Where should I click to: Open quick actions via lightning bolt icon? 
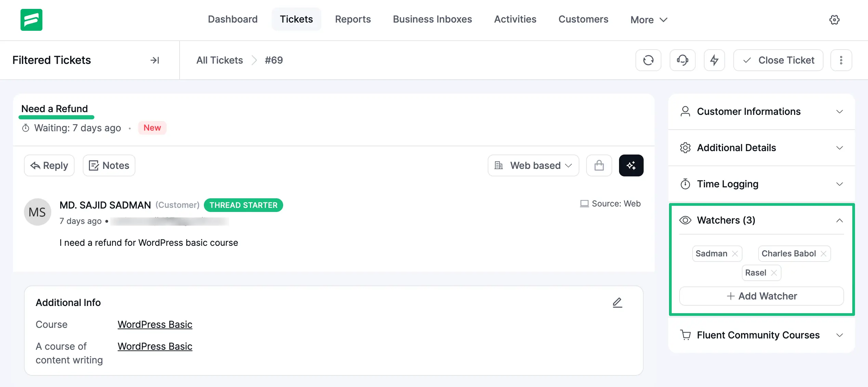click(714, 60)
